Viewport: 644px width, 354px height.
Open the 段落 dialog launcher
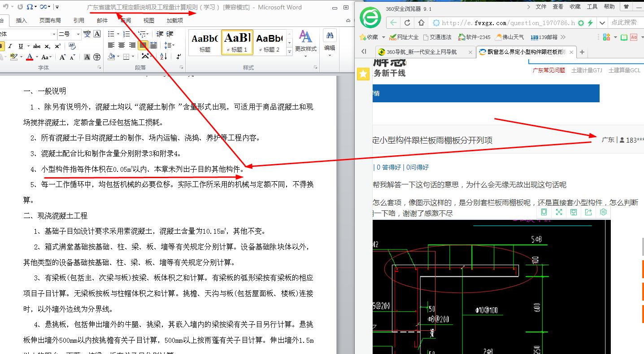181,67
